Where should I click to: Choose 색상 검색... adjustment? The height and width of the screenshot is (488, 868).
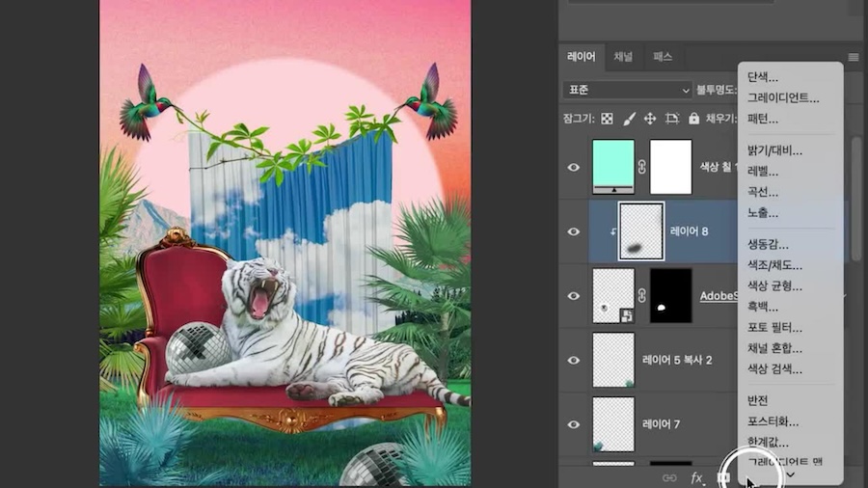coord(774,369)
